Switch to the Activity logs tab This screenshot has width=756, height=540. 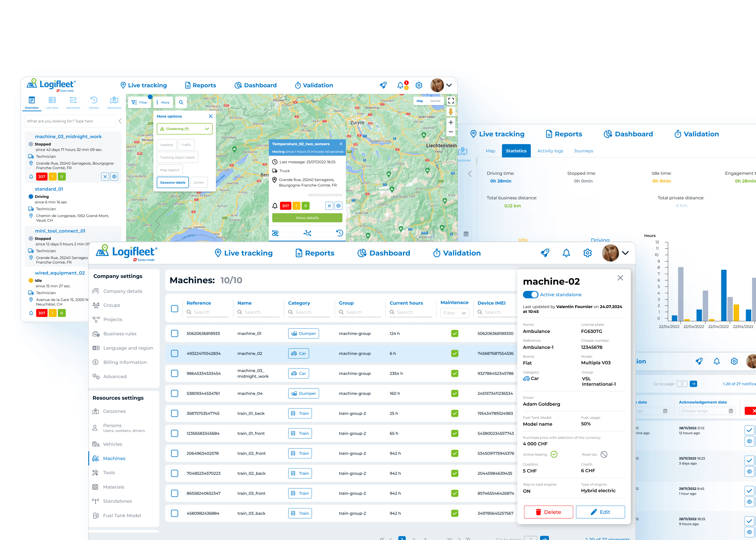(x=550, y=151)
